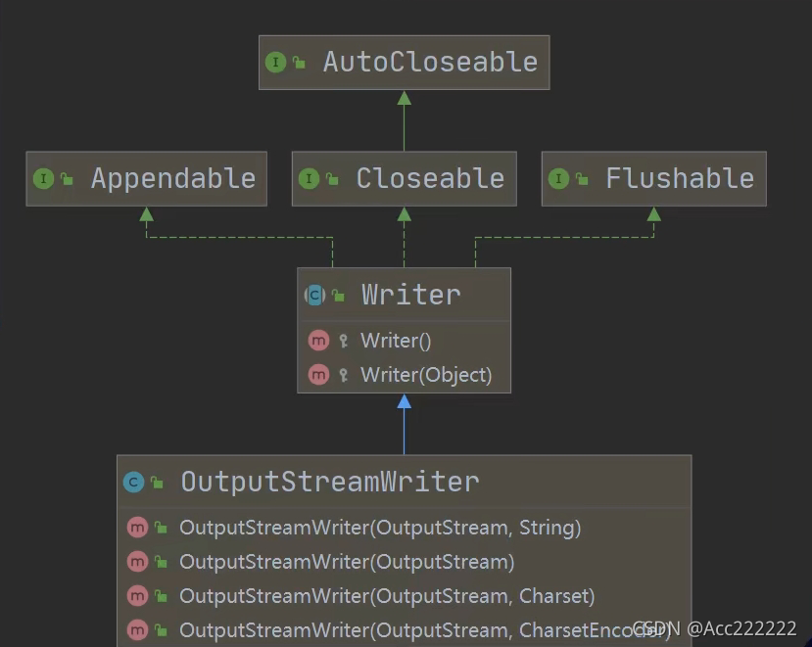Click the public lock icon on Writer header

[x=336, y=294]
